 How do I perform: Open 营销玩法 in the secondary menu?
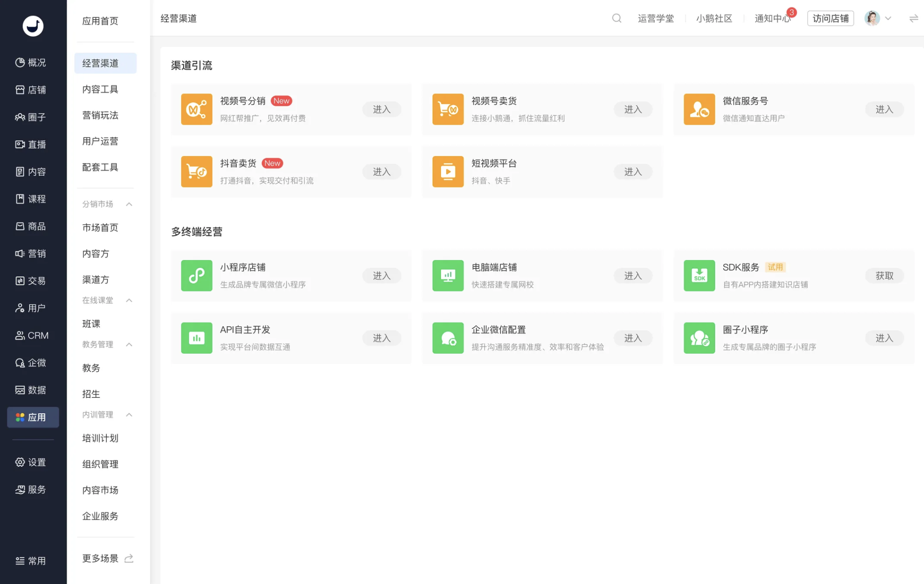pos(99,115)
